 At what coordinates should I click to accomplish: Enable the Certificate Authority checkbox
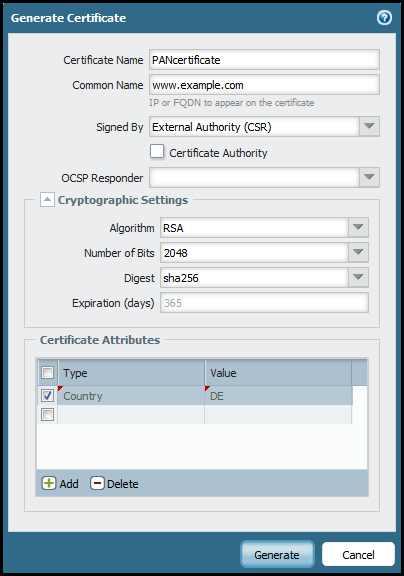(157, 151)
